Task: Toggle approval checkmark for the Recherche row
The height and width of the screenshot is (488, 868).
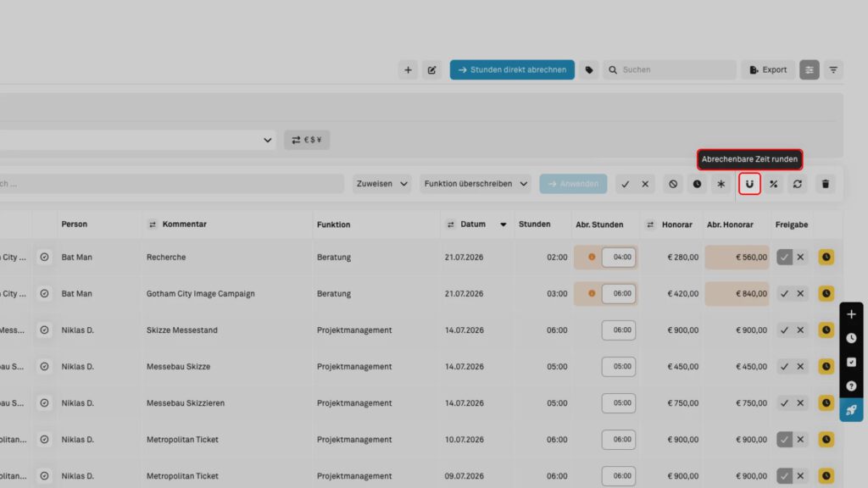Action: coord(784,257)
